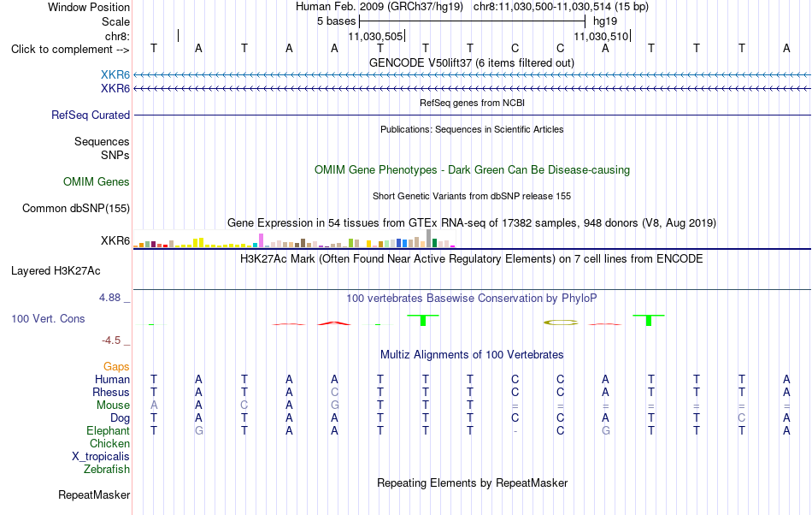Click the 'Click to complement -->' label
The height and width of the screenshot is (515, 812).
pyautogui.click(x=70, y=50)
